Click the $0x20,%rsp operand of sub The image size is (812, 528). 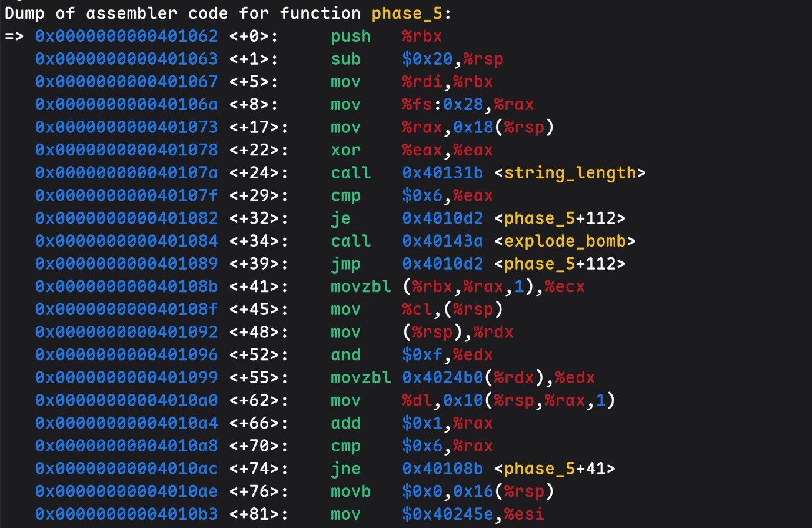[x=453, y=59]
